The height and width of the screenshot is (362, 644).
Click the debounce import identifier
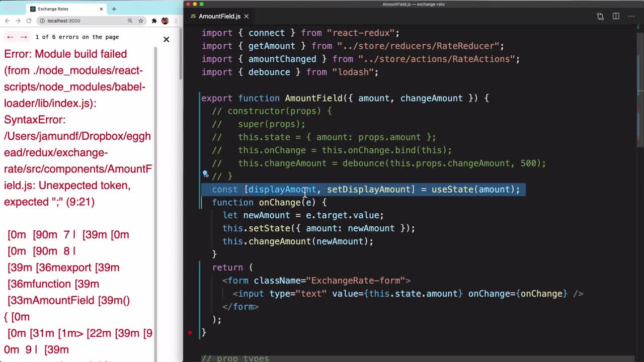click(269, 72)
